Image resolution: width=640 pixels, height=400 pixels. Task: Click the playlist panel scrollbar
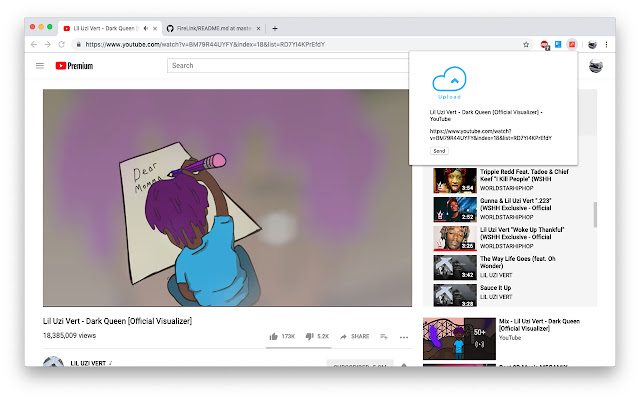[595, 214]
